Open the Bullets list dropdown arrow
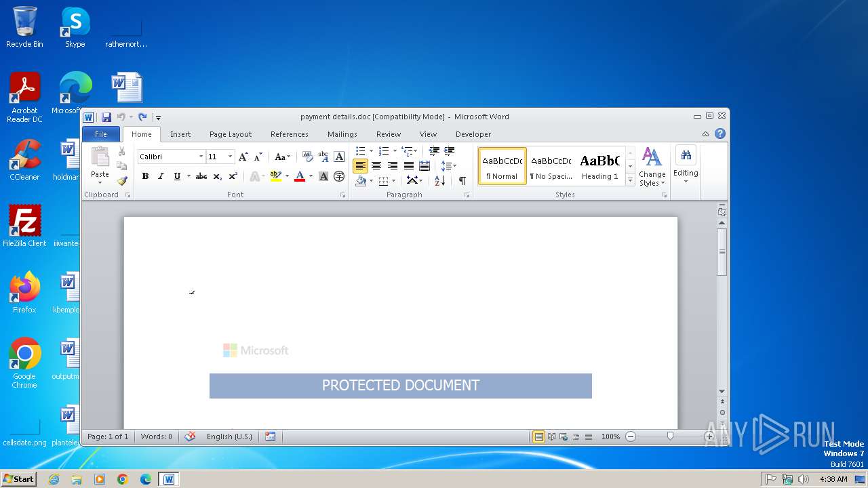Image resolution: width=868 pixels, height=488 pixels. click(371, 150)
